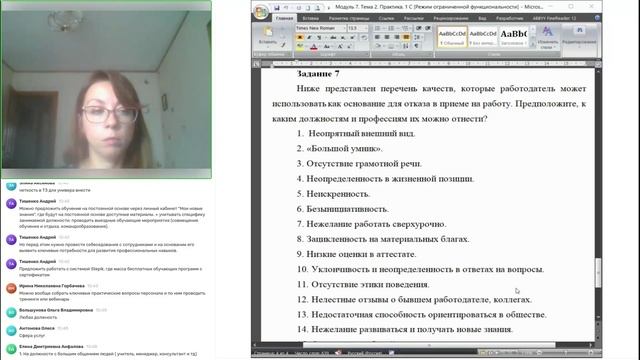Select the Format Painter brush icon
The image size is (640, 360).
(283, 45)
